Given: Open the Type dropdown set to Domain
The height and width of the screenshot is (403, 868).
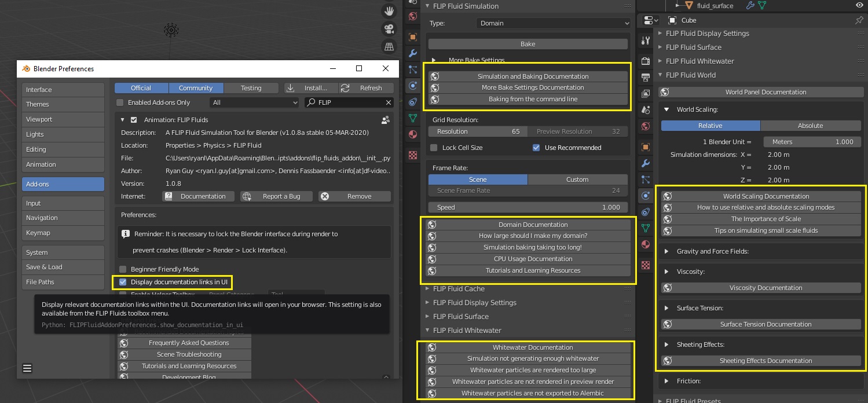Looking at the screenshot, I should click(553, 23).
